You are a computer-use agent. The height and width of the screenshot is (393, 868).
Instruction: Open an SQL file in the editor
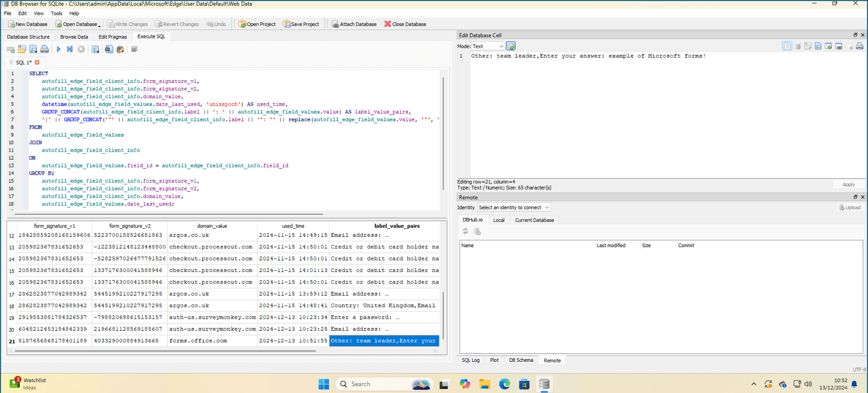pyautogui.click(x=22, y=49)
